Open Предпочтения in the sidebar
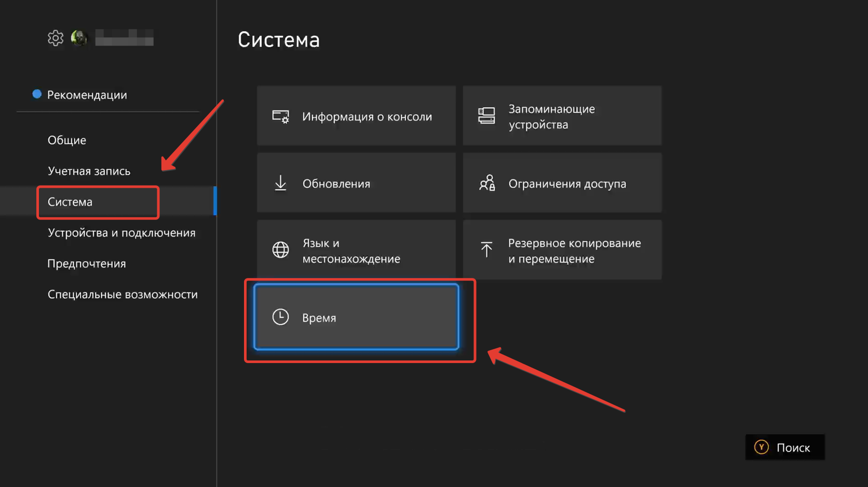The width and height of the screenshot is (868, 487). [x=87, y=263]
